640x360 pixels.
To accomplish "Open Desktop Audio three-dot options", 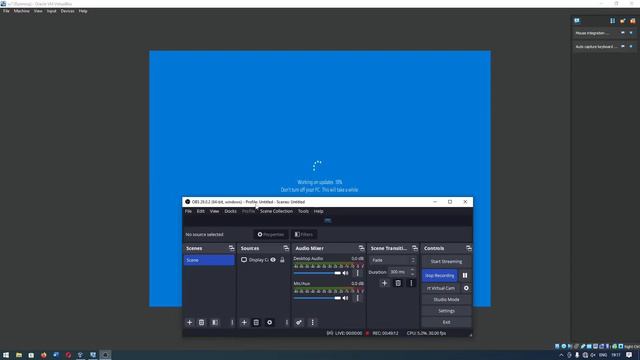I will (358, 273).
